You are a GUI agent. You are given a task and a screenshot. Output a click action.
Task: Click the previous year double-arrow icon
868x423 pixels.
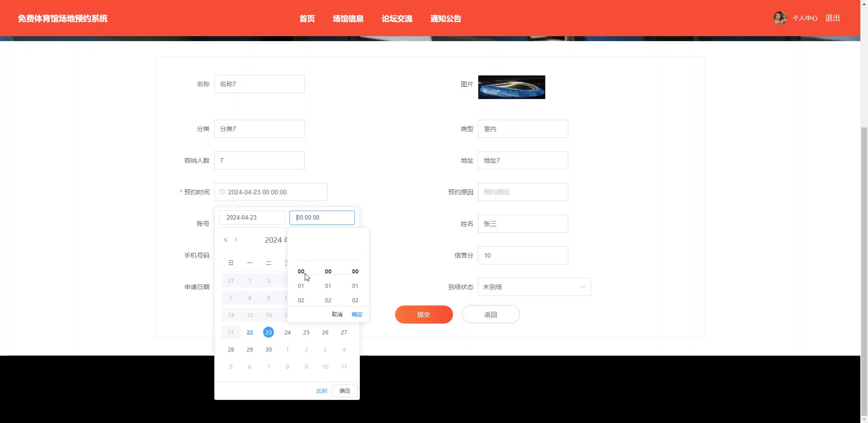(226, 240)
